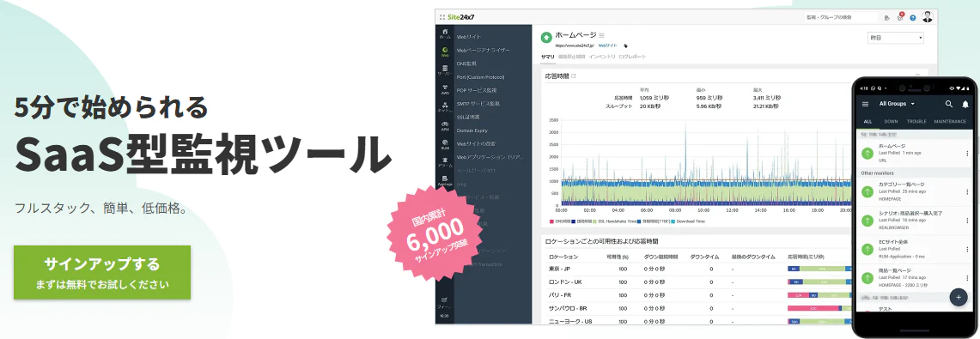
Task: Open the RUM sidebar icon
Action: tap(444, 144)
